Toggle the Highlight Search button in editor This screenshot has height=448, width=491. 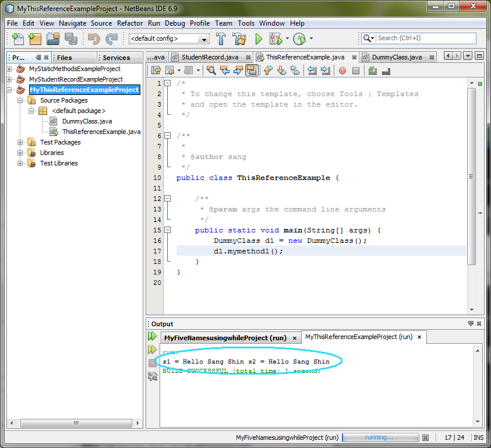coord(252,70)
